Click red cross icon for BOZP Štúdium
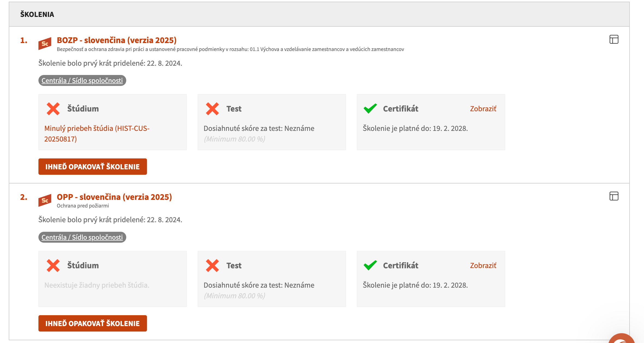Image resolution: width=644 pixels, height=343 pixels. coord(53,109)
